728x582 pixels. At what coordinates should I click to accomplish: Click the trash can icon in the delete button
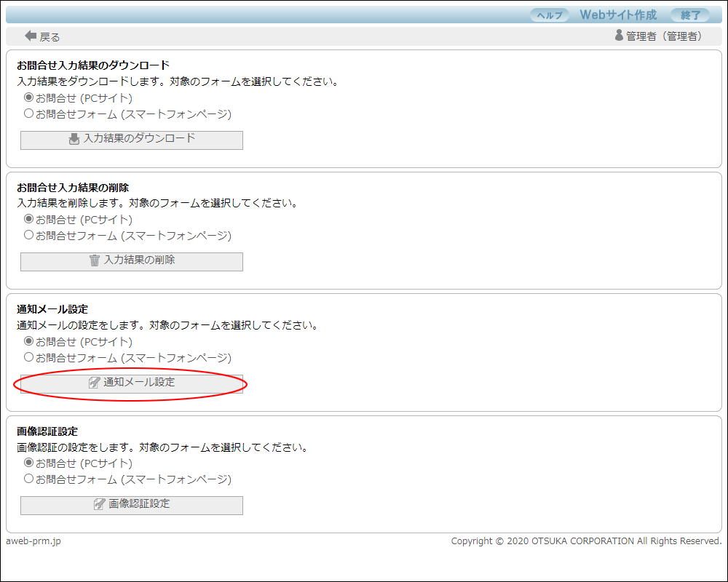click(95, 260)
